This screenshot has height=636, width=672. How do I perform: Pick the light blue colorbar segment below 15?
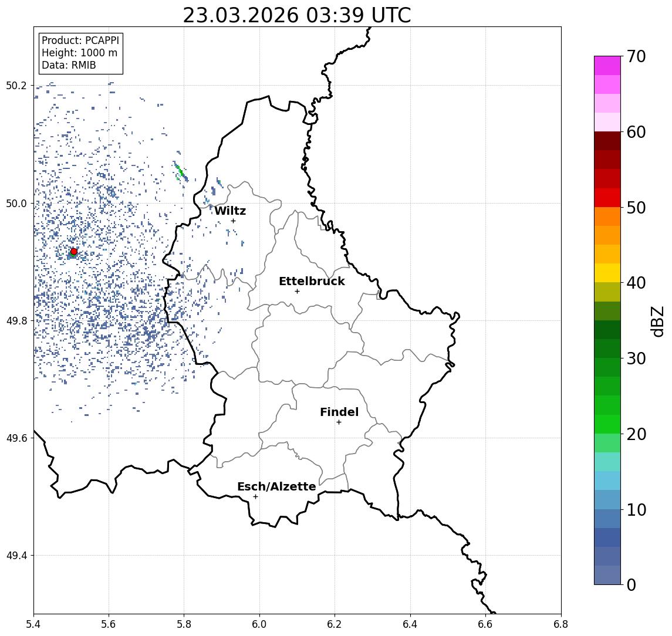coord(607,481)
